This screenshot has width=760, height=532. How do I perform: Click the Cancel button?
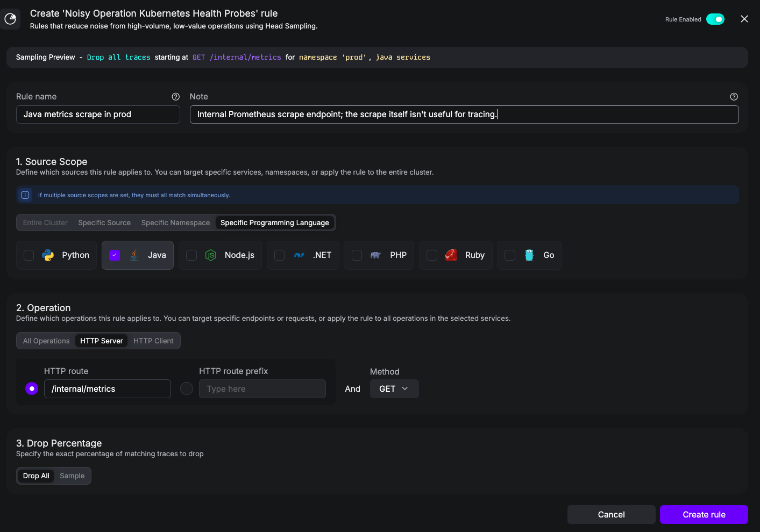pos(612,514)
